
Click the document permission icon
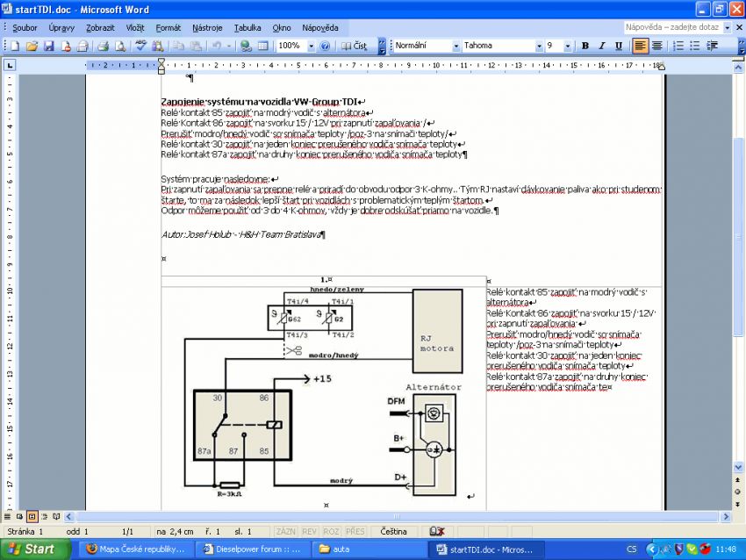pos(66,47)
